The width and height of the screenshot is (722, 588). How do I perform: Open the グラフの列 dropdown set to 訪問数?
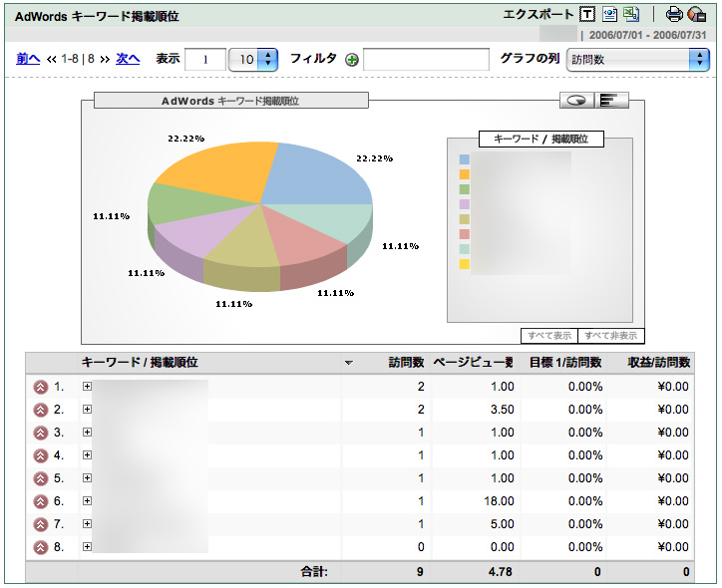636,60
